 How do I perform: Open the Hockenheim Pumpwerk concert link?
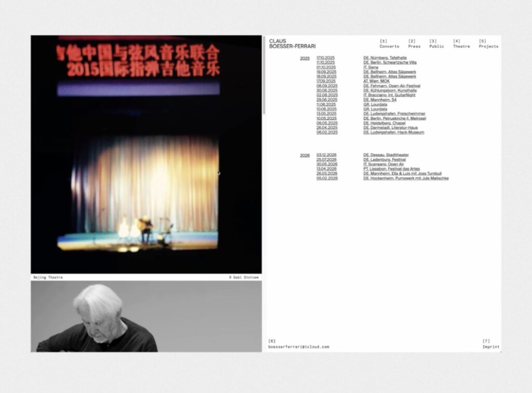[x=406, y=178]
